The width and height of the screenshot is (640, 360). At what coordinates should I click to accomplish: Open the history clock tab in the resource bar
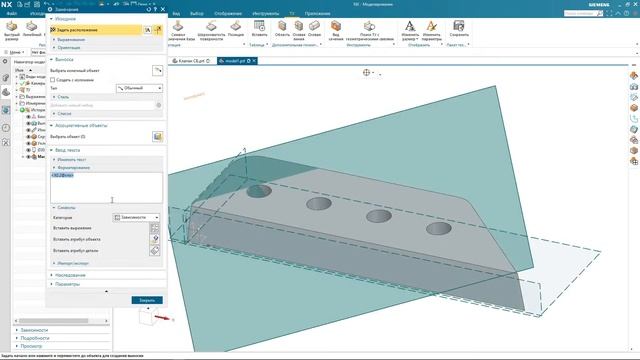(x=5, y=128)
